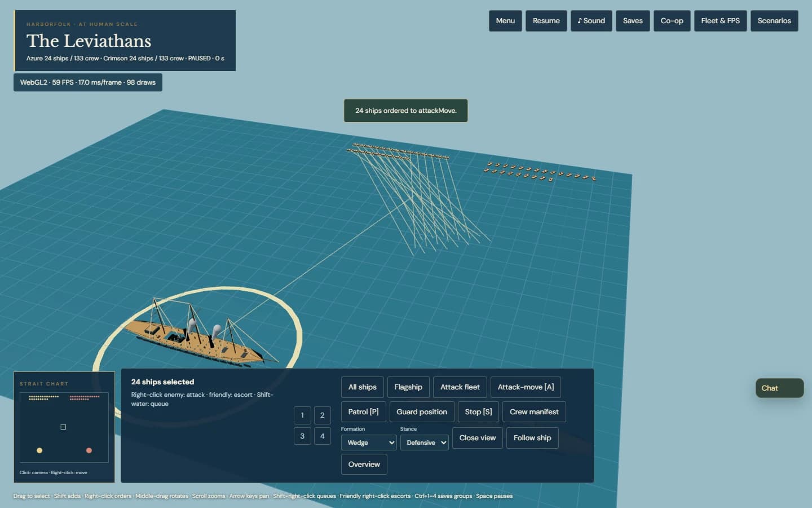Click Stop [S] button
Viewport: 812px width, 508px height.
478,412
